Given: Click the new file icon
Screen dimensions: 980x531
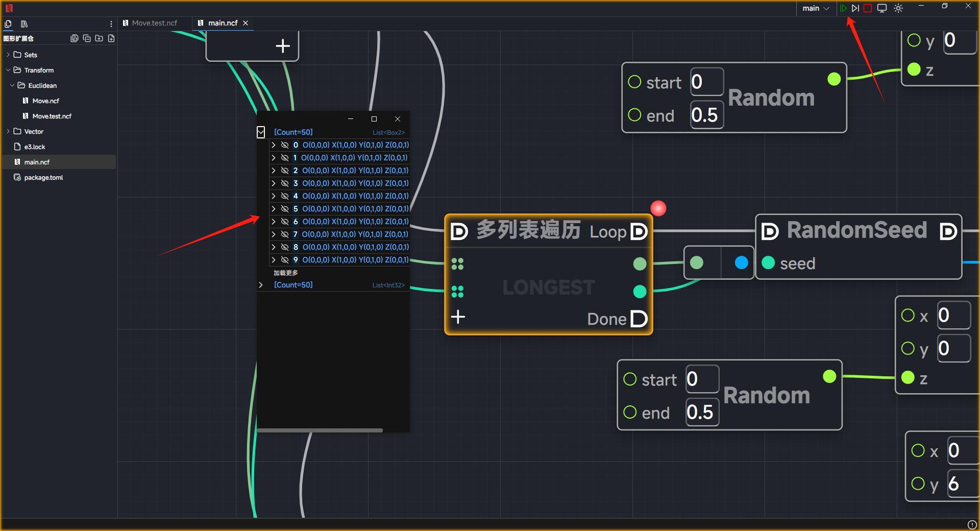Looking at the screenshot, I should (x=111, y=38).
